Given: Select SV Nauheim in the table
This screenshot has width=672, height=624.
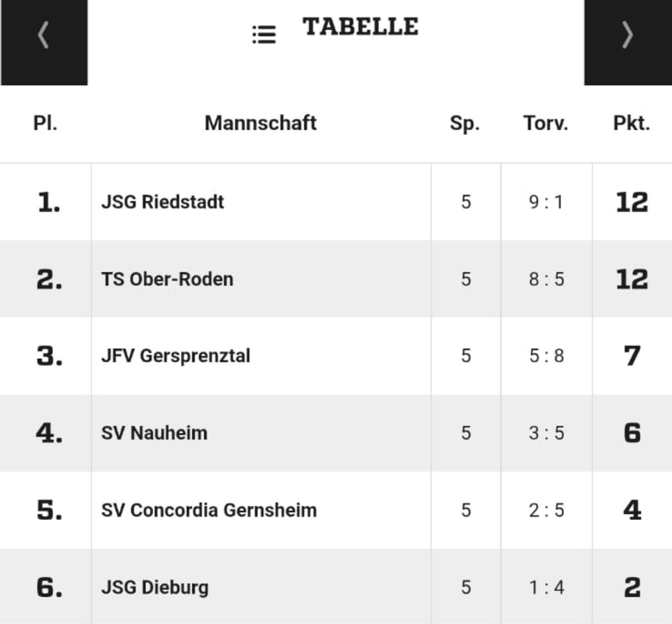Looking at the screenshot, I should click(154, 433).
